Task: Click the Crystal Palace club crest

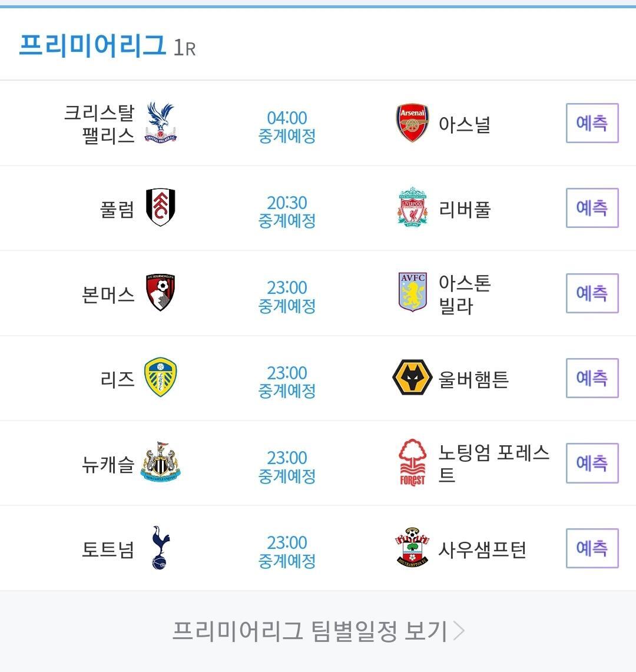Action: [161, 123]
